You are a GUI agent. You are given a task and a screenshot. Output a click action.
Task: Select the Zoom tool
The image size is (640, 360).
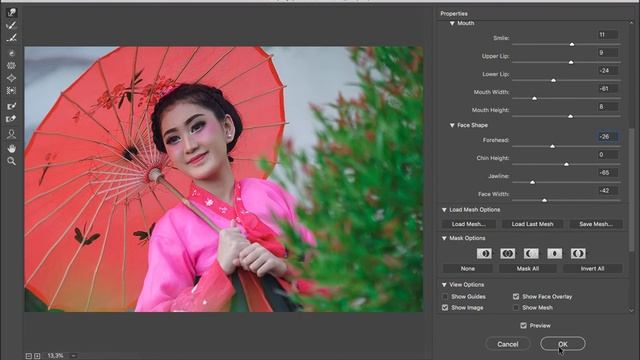[x=11, y=161]
